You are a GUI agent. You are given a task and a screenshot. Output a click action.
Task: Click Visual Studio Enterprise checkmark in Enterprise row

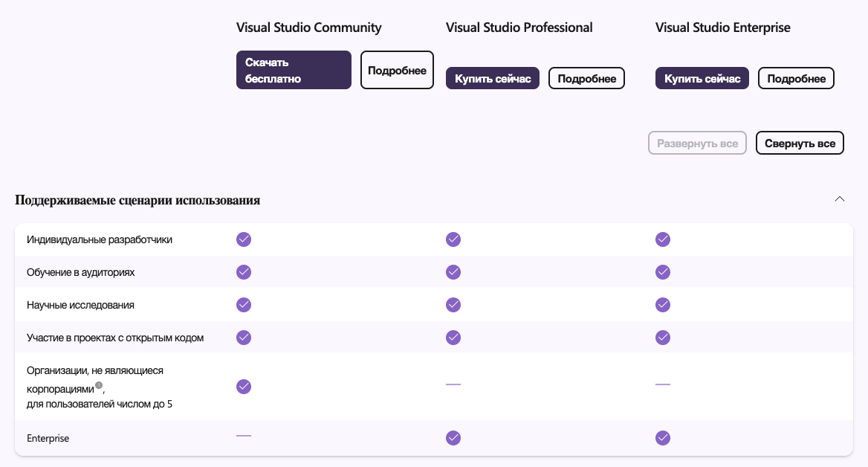point(663,438)
